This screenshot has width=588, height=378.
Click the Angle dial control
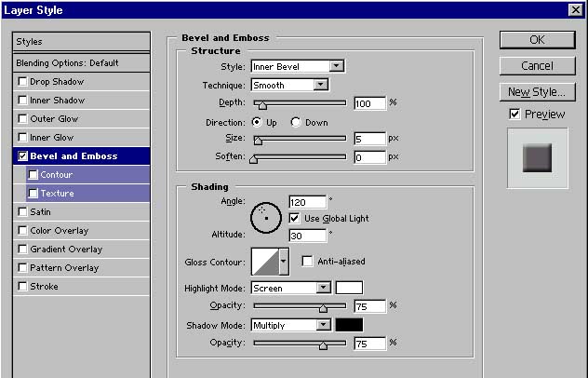point(265,217)
